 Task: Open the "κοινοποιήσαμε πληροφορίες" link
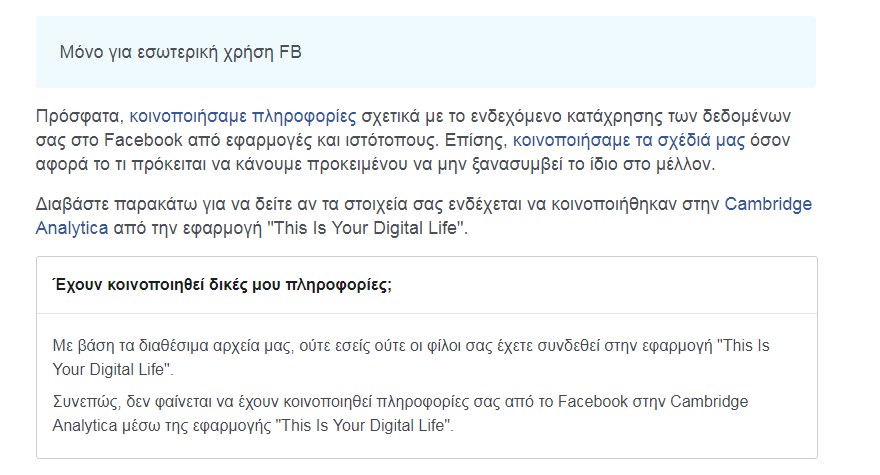pos(242,116)
